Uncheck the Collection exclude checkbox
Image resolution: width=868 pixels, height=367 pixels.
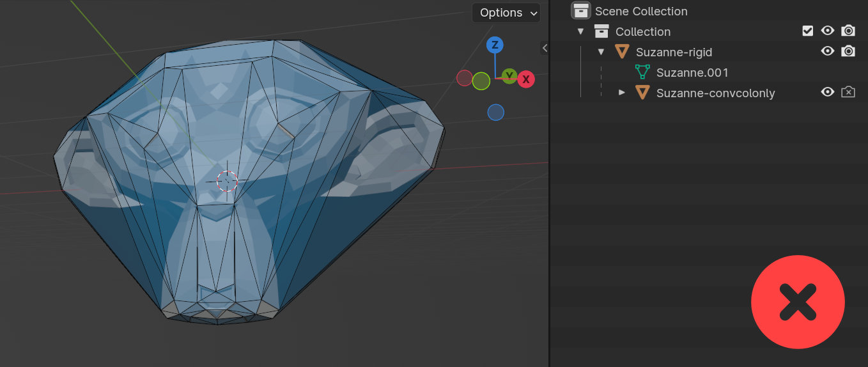pos(808,31)
